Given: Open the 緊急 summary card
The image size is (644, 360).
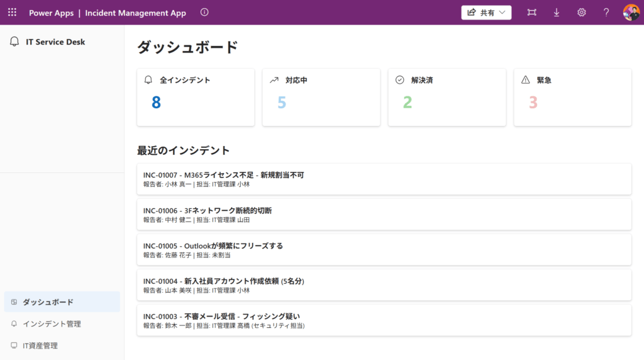Looking at the screenshot, I should (x=572, y=98).
